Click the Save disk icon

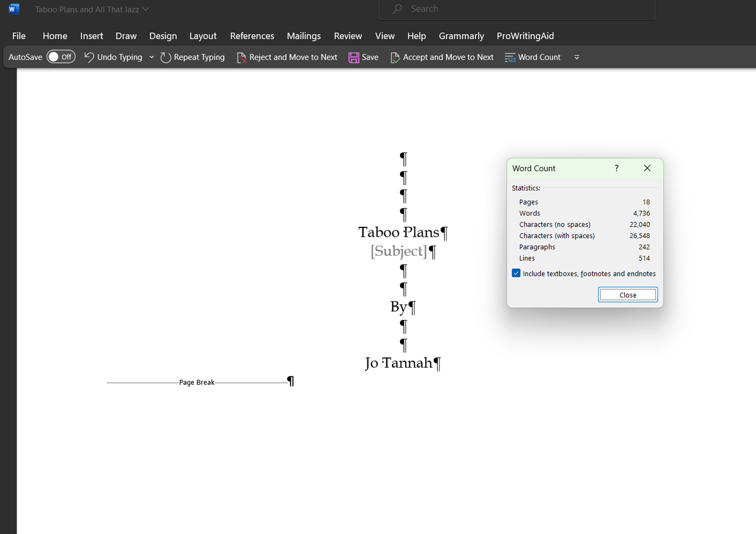(354, 57)
